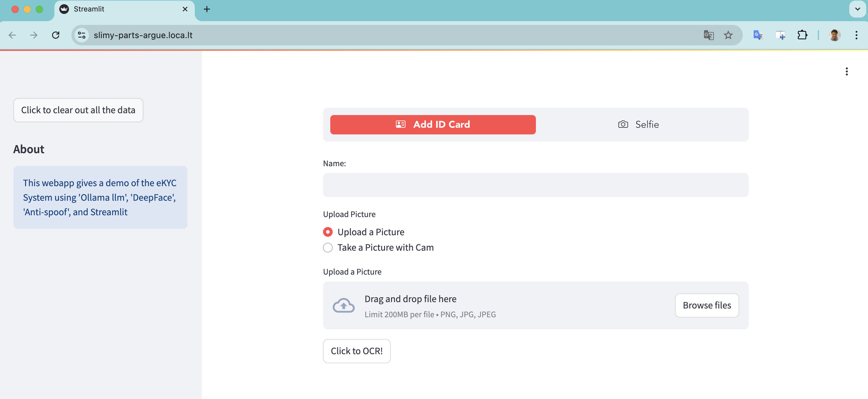
Task: Reload the page with the refresh icon
Action: click(56, 35)
